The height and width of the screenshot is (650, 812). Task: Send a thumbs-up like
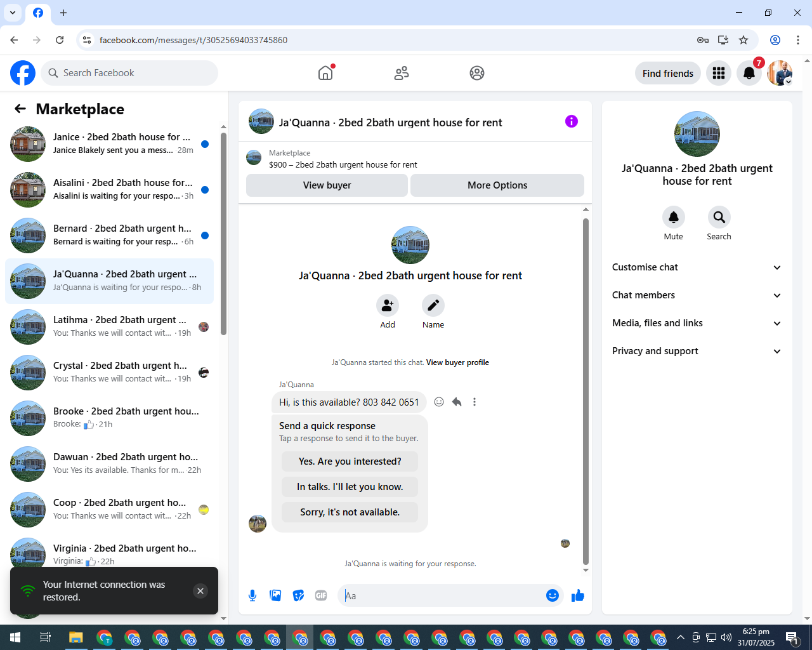(x=578, y=595)
